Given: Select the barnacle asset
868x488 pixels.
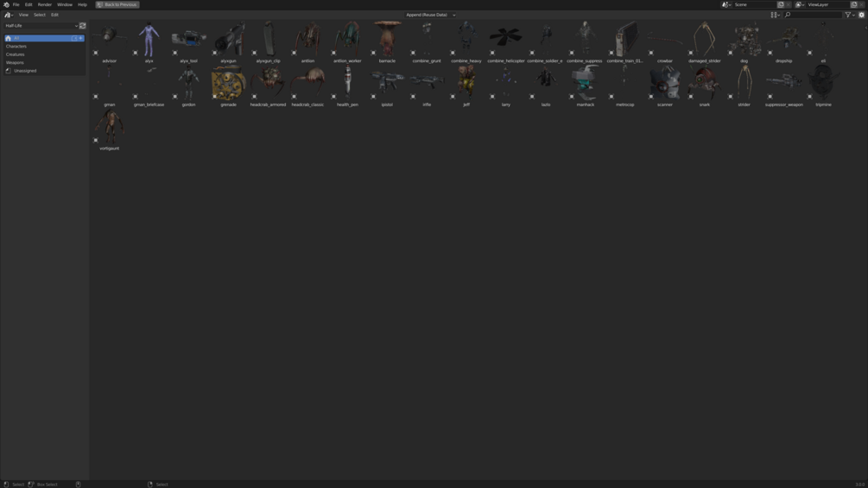Looking at the screenshot, I should pyautogui.click(x=387, y=42).
